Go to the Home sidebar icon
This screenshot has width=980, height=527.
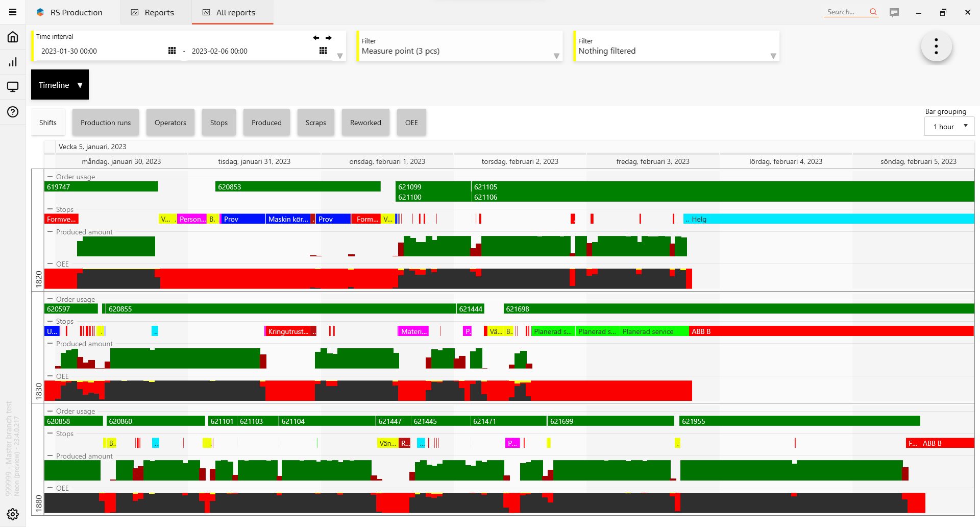[x=13, y=37]
